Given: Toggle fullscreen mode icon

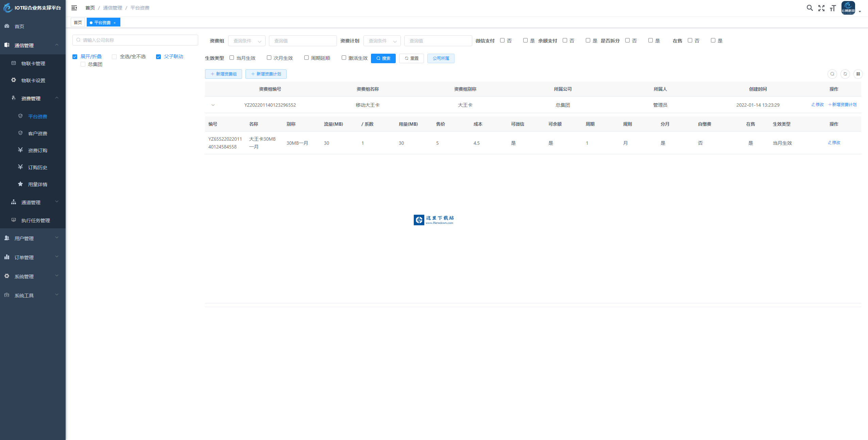Looking at the screenshot, I should pos(821,8).
